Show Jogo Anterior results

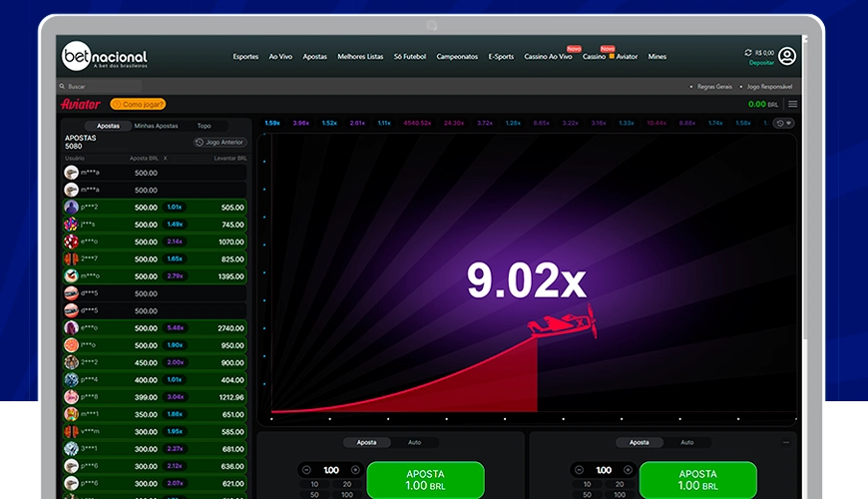[219, 143]
